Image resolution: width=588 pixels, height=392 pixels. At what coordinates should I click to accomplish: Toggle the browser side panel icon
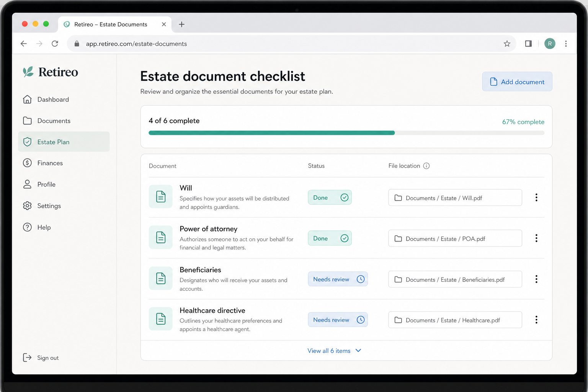point(528,44)
